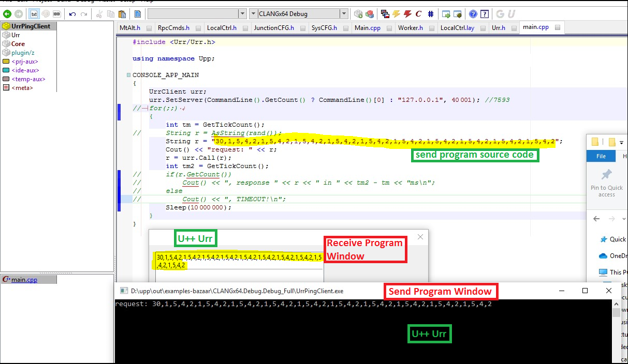Click the paste clipboard icon

(121, 14)
